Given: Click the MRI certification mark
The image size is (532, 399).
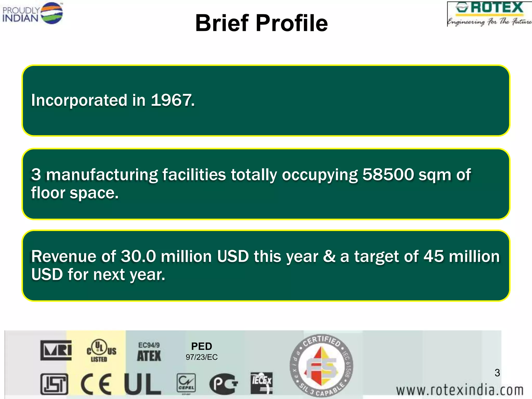Looking at the screenshot, I should point(56,350).
